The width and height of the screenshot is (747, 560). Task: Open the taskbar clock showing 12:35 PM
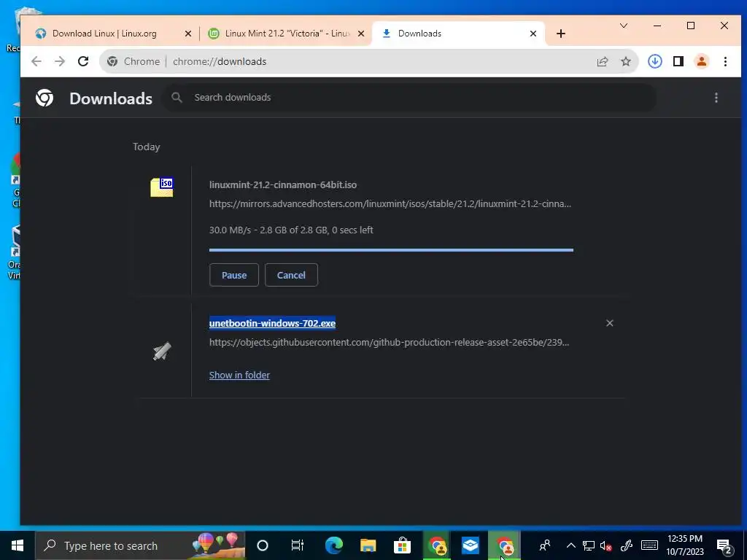pos(684,545)
